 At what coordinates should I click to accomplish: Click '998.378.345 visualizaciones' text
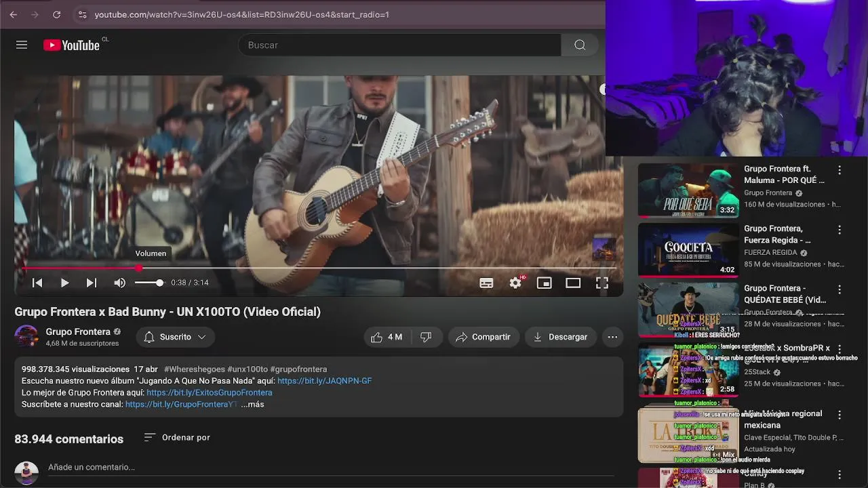coord(75,369)
